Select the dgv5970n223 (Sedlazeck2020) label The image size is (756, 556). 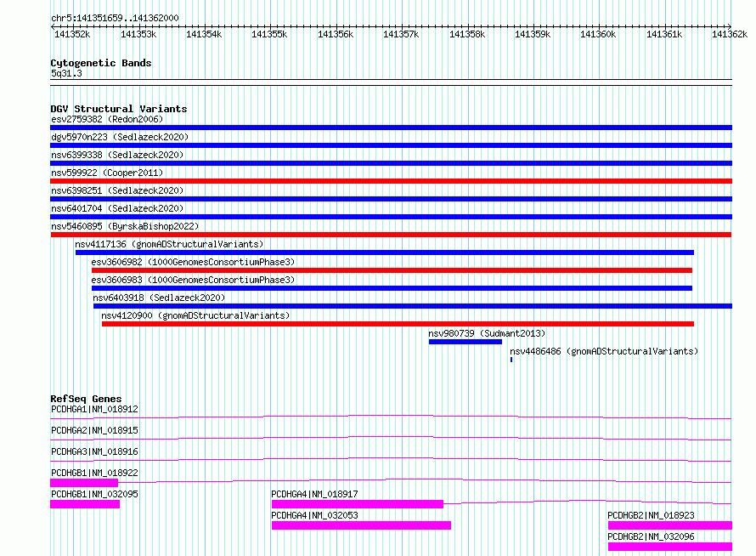pos(120,137)
